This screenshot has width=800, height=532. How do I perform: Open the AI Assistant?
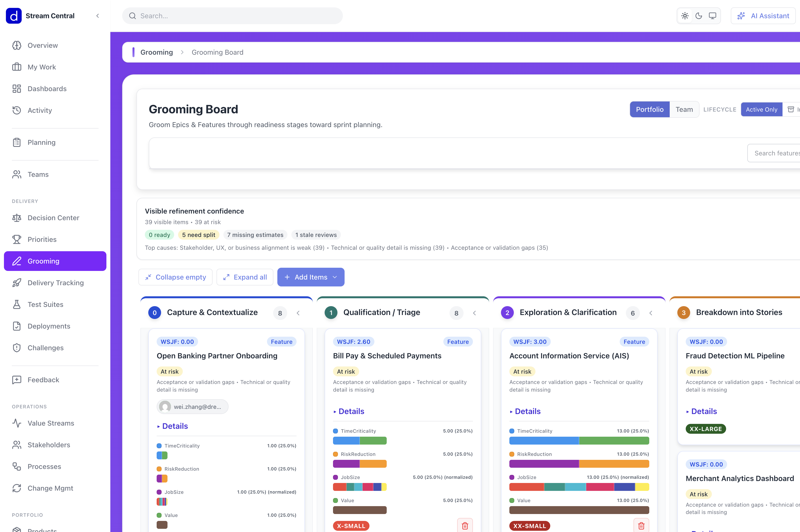coord(763,16)
